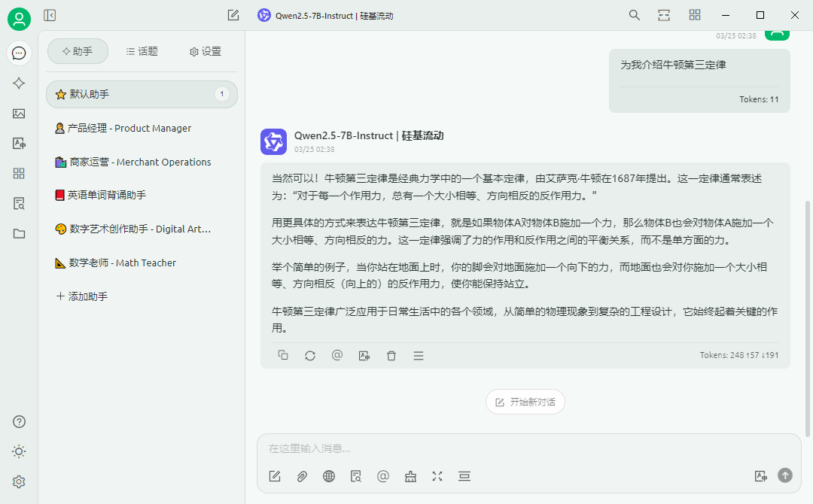Open the image generation panel

pos(19,114)
